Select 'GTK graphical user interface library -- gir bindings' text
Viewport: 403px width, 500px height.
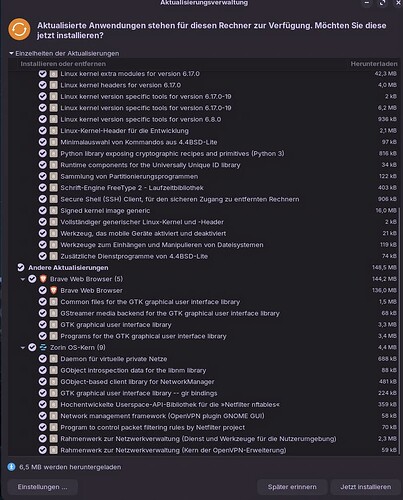[x=139, y=393]
